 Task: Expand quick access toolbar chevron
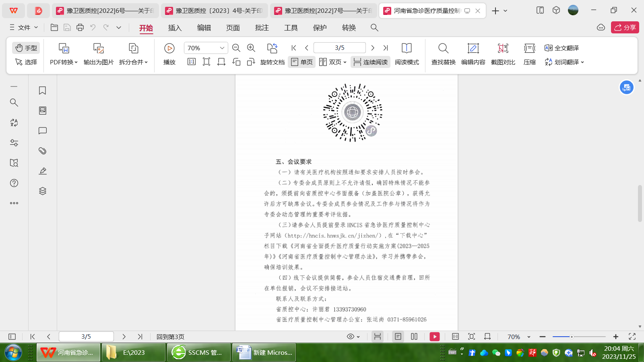click(119, 27)
